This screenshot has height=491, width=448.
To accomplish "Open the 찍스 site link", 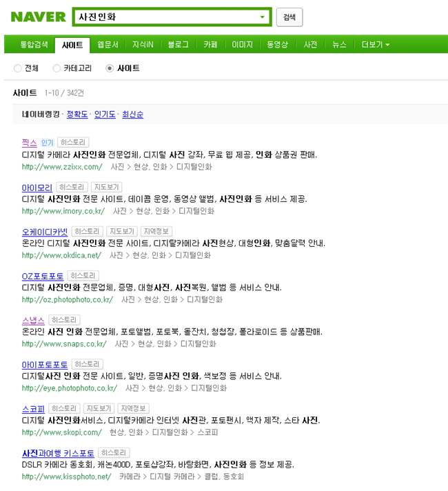I will coord(30,143).
